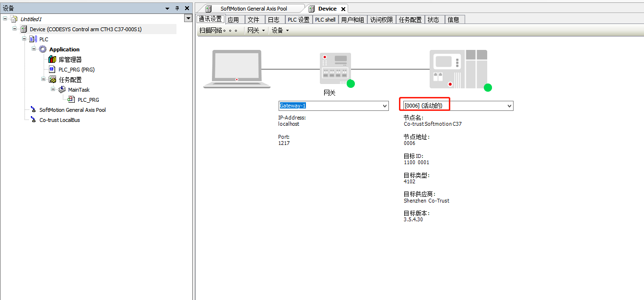Open the [0006] active device dropdown

tap(509, 106)
